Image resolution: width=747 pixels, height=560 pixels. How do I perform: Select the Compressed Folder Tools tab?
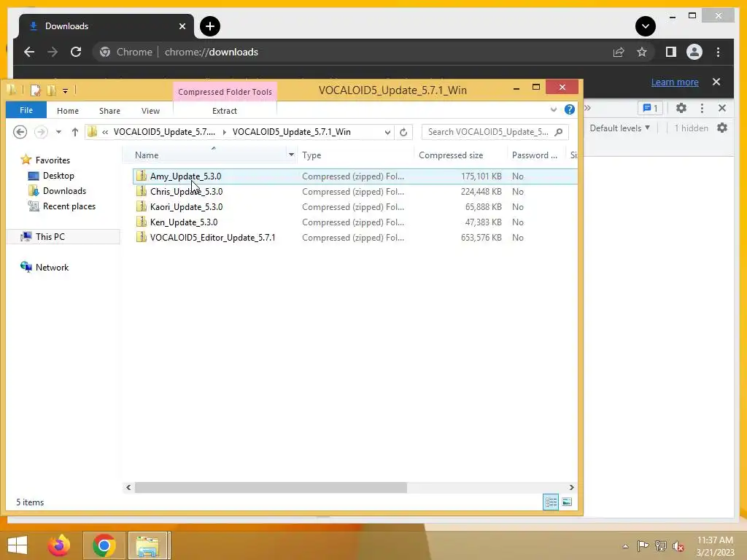tap(225, 92)
